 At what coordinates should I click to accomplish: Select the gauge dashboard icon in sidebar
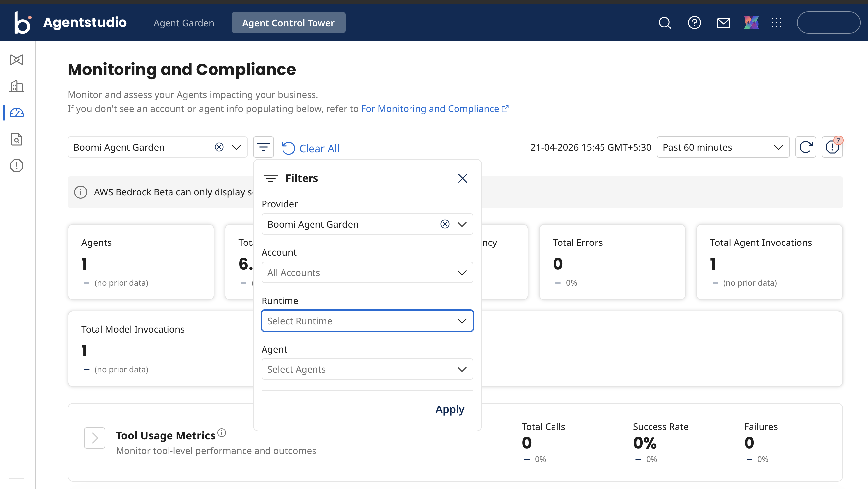click(17, 113)
